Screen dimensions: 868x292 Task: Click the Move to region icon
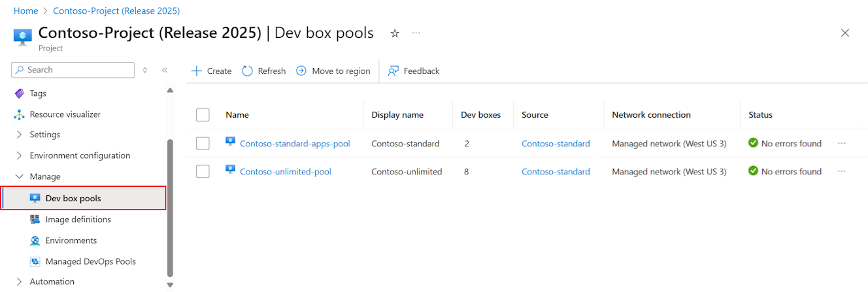[x=301, y=71]
